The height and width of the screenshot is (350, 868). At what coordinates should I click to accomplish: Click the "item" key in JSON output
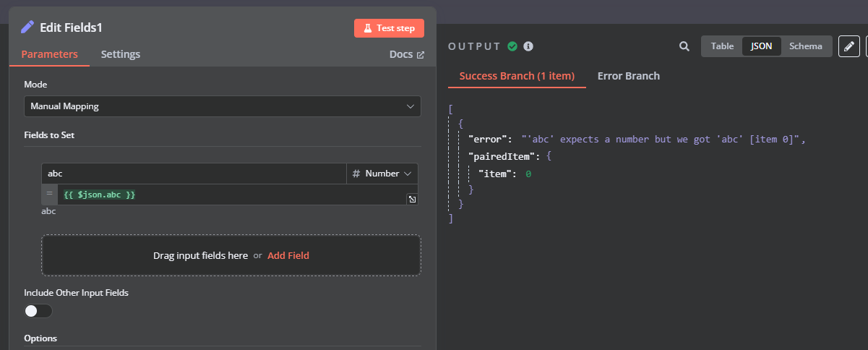(x=495, y=174)
